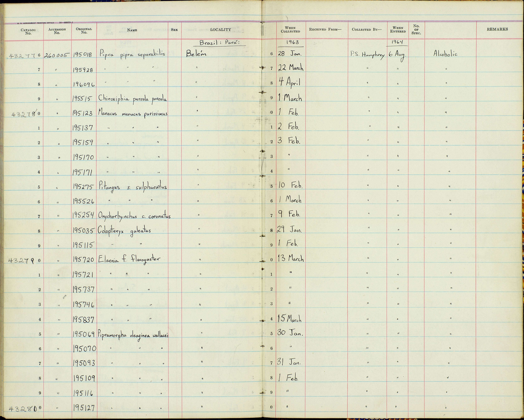
Task: Click the collection date '29 Jan.'
Action: (x=290, y=230)
